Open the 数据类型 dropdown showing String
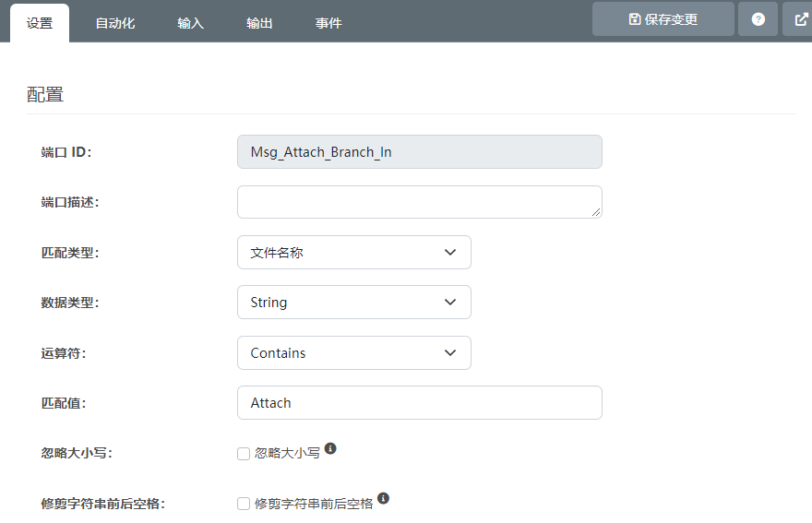This screenshot has height=523, width=812. (354, 302)
